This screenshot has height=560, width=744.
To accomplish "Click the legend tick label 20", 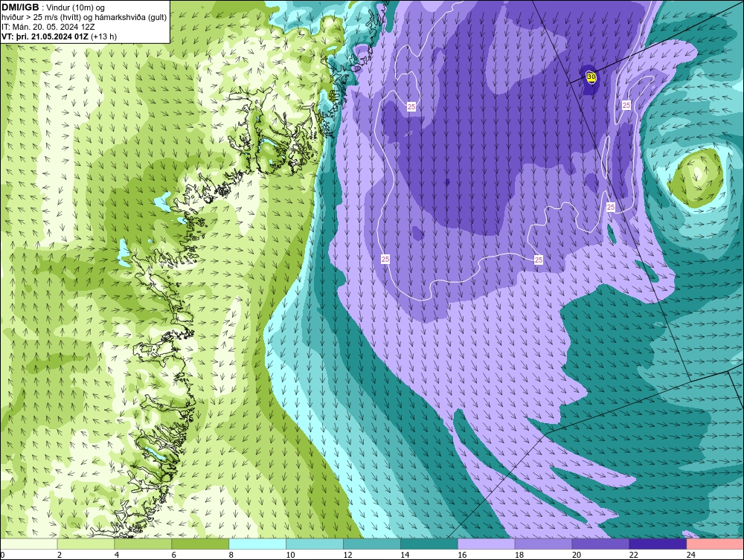I will 577,555.
